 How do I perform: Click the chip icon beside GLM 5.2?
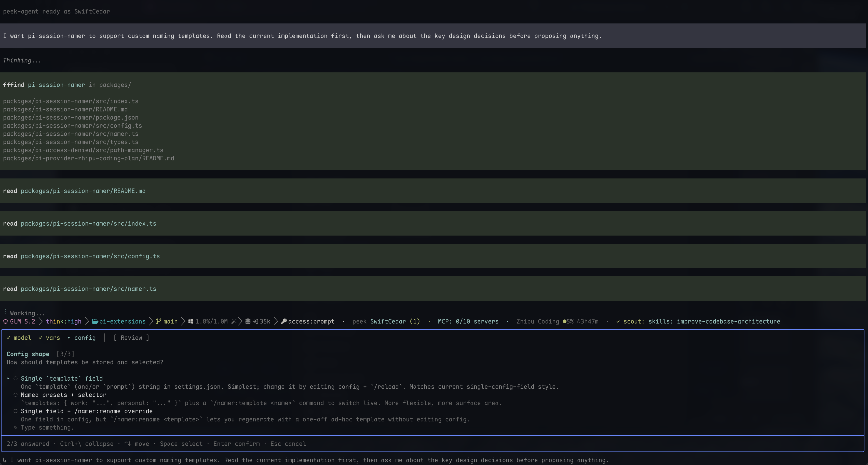[5, 321]
